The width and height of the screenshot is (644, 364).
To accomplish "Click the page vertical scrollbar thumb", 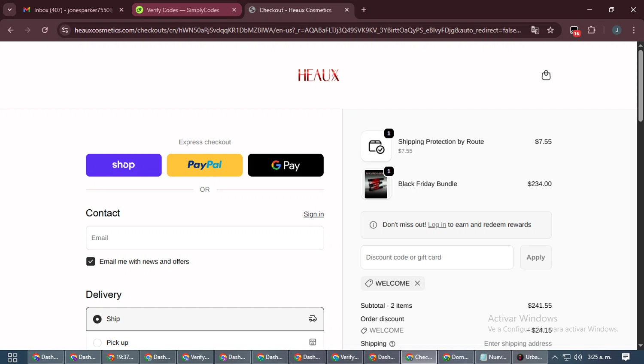I will click(640, 86).
